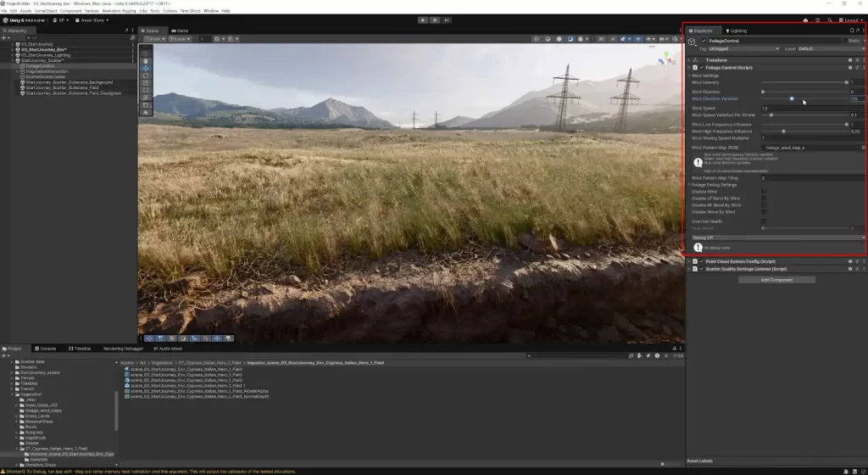Open the GameObject menu
Viewport: 868px width, 475px height.
47,11
